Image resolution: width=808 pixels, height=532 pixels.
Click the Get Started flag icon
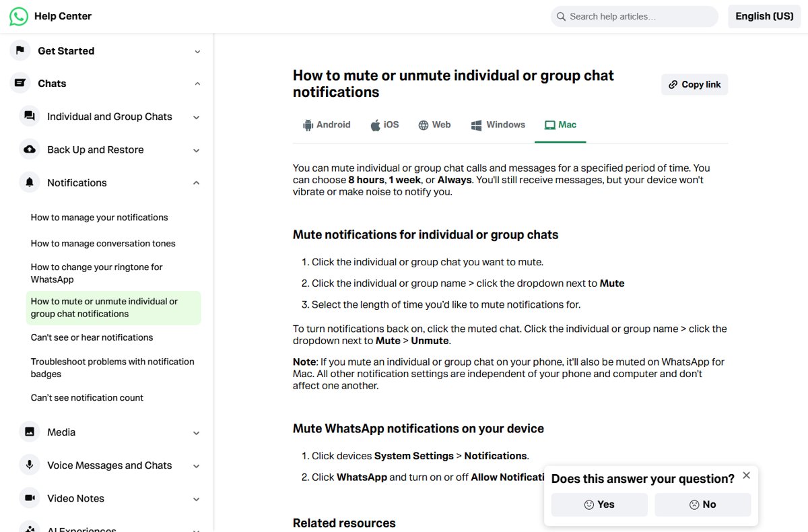click(20, 51)
